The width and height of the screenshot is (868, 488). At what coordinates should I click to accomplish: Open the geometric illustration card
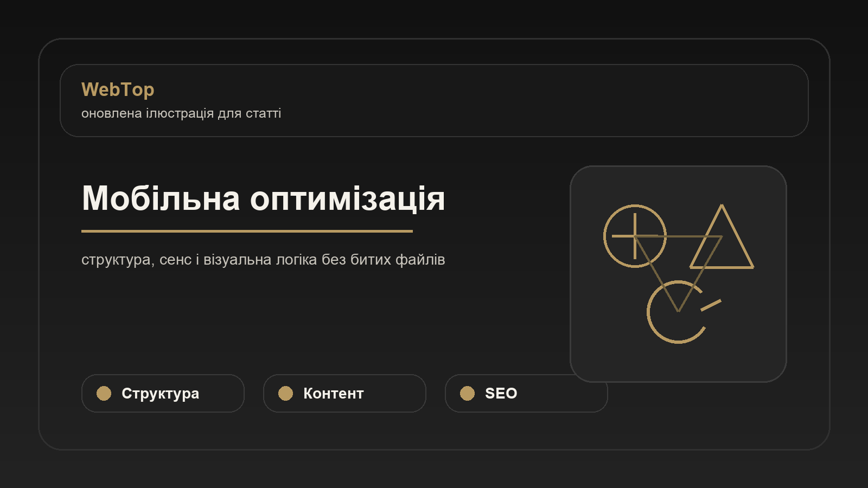click(678, 274)
